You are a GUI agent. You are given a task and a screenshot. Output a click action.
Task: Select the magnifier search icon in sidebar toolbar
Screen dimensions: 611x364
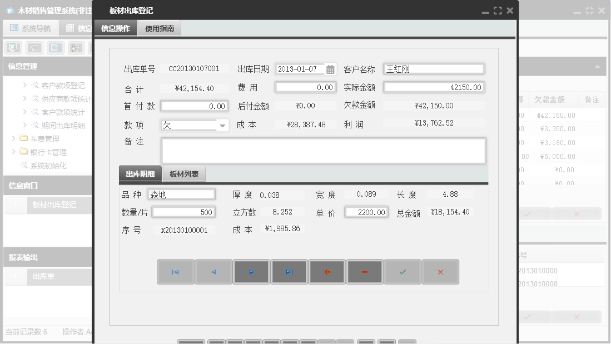(x=12, y=47)
